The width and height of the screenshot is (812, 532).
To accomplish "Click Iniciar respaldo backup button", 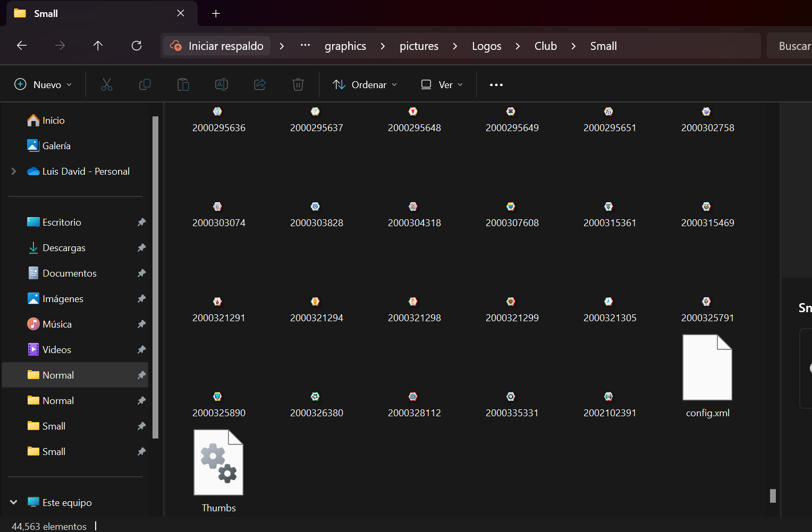I will point(217,46).
